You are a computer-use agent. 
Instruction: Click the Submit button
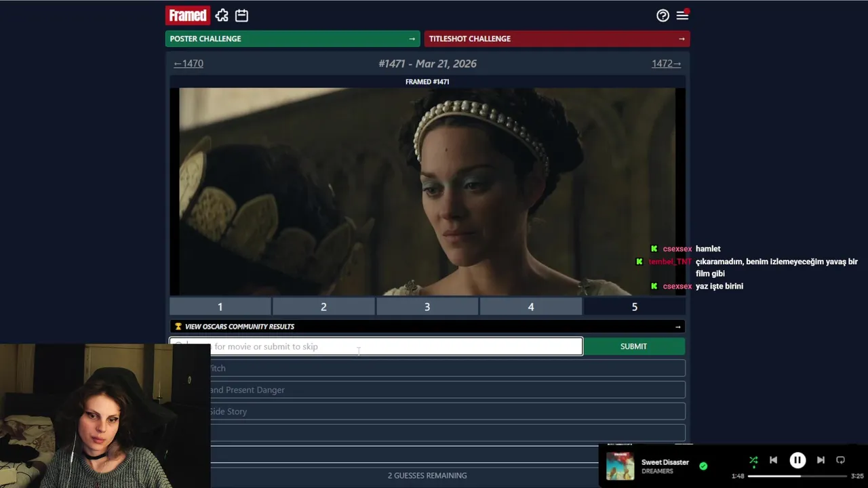(633, 346)
